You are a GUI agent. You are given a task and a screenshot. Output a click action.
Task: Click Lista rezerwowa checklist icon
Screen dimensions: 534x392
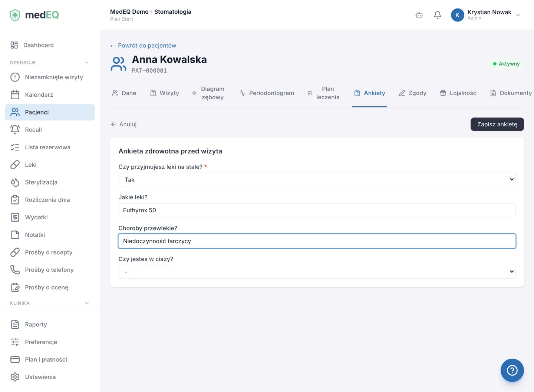pyautogui.click(x=15, y=147)
